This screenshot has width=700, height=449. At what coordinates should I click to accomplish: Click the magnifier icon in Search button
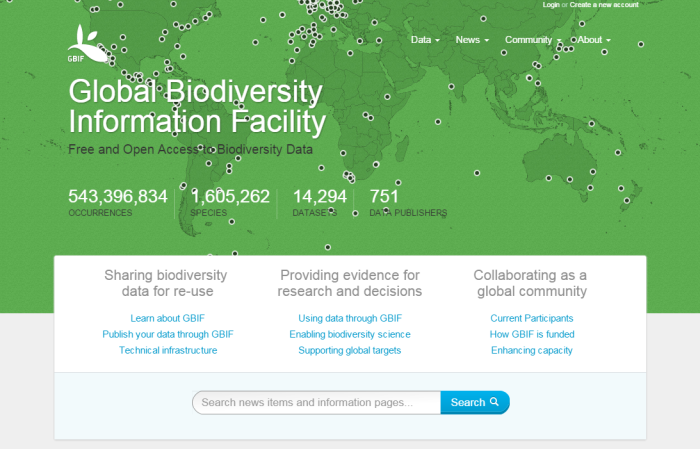[x=494, y=403]
